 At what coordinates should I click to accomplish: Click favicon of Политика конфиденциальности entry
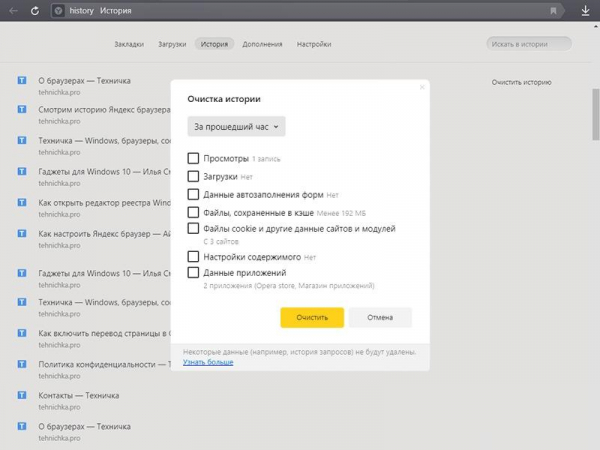[23, 365]
